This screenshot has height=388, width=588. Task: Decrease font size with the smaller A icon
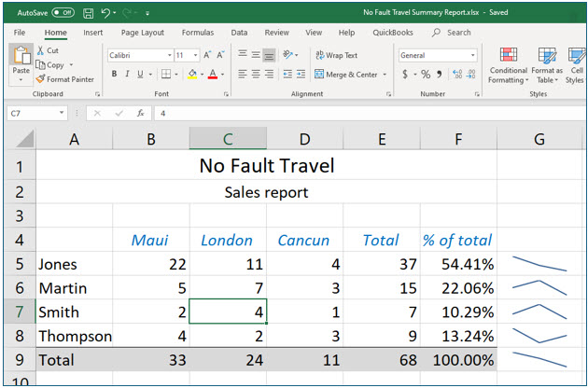coord(220,55)
